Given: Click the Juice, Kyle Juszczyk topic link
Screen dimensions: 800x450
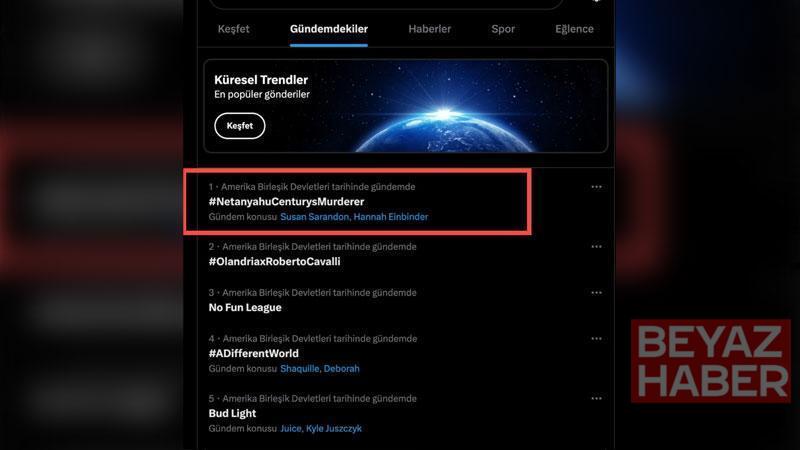Looking at the screenshot, I should coord(321,429).
